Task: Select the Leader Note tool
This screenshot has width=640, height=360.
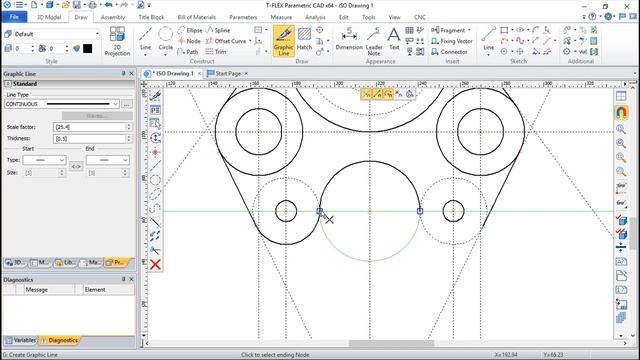Action: coord(373,41)
